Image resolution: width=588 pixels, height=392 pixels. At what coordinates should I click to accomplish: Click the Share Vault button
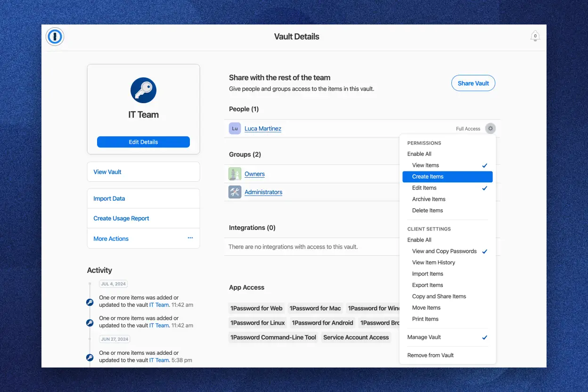click(473, 83)
